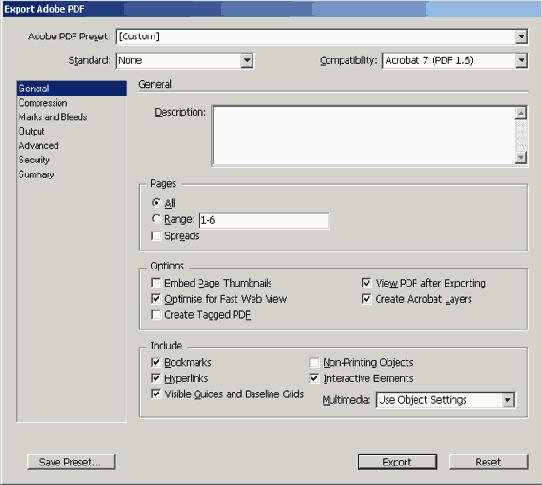Toggle Visible Guides and Baseline Grids
This screenshot has width=542, height=485.
point(156,394)
